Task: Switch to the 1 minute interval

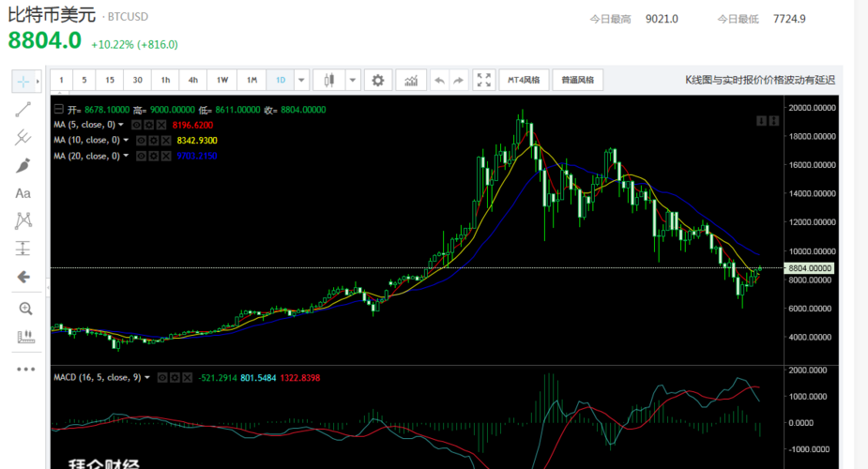Action: click(61, 80)
